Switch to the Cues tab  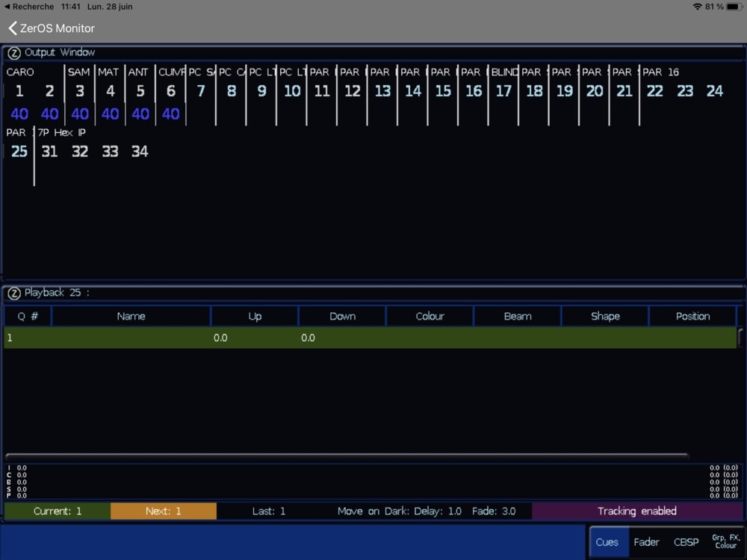tap(607, 542)
